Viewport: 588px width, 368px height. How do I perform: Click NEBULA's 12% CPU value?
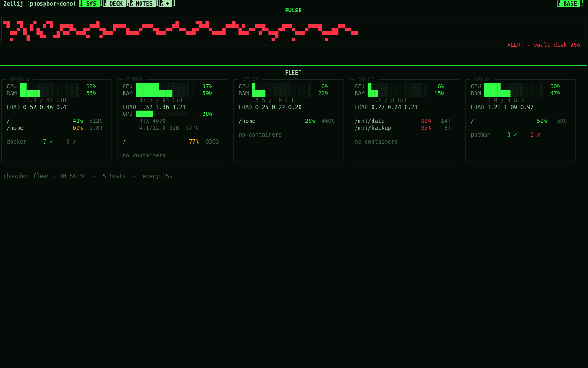91,86
